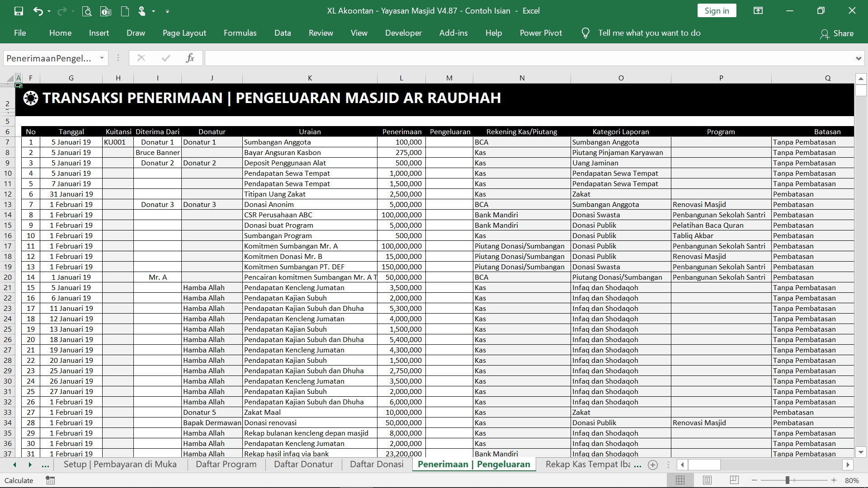Image resolution: width=868 pixels, height=488 pixels.
Task: Create a new blank workbook icon
Action: (125, 11)
